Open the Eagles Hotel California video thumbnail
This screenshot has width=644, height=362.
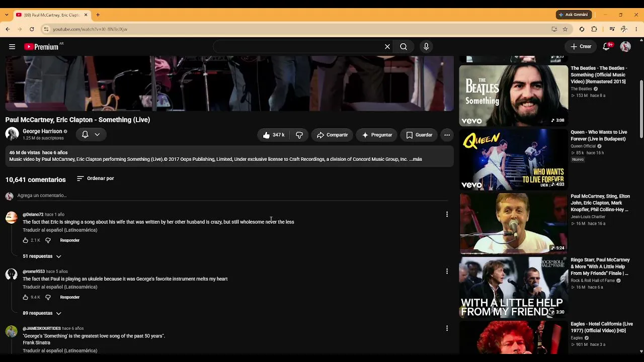click(x=513, y=338)
